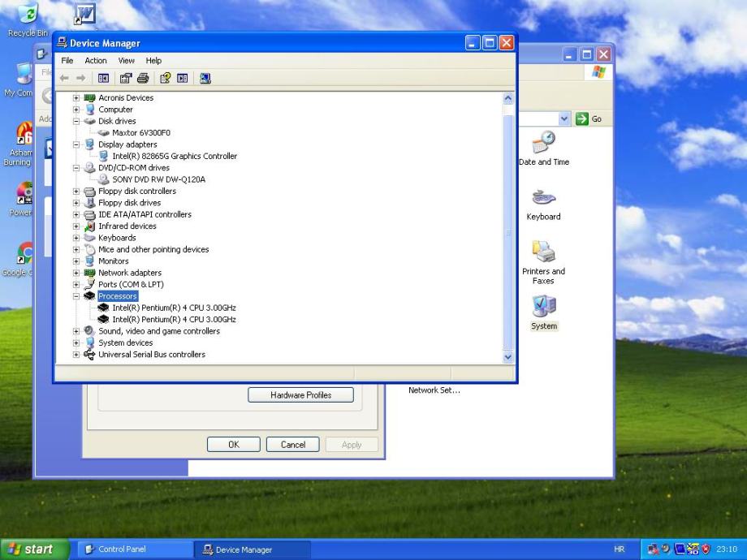The image size is (747, 560).
Task: Click the Hardware Profiles button
Action: click(300, 395)
